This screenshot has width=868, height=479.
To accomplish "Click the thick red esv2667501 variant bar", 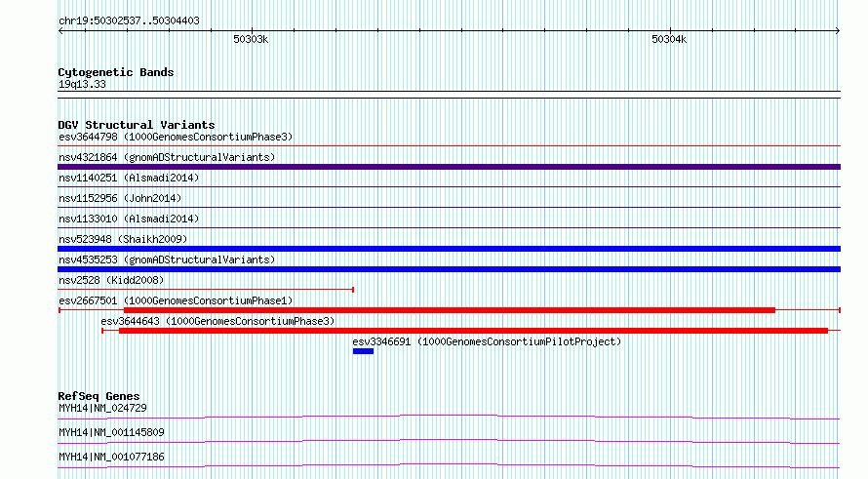I will [449, 310].
